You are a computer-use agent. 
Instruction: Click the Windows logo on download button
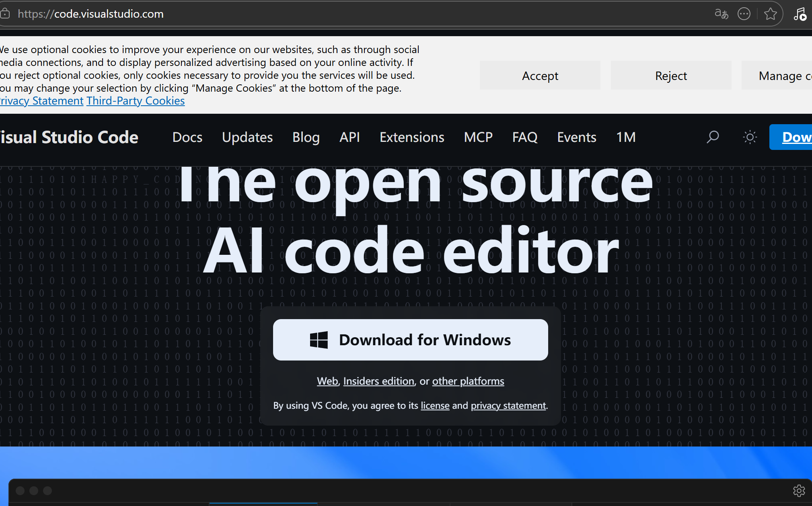[319, 340]
